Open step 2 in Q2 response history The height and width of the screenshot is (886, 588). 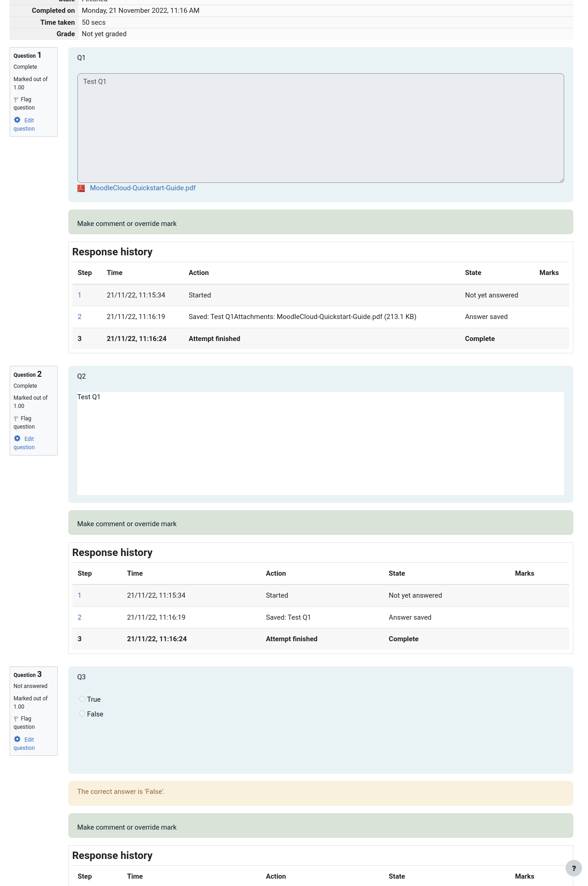coord(79,617)
